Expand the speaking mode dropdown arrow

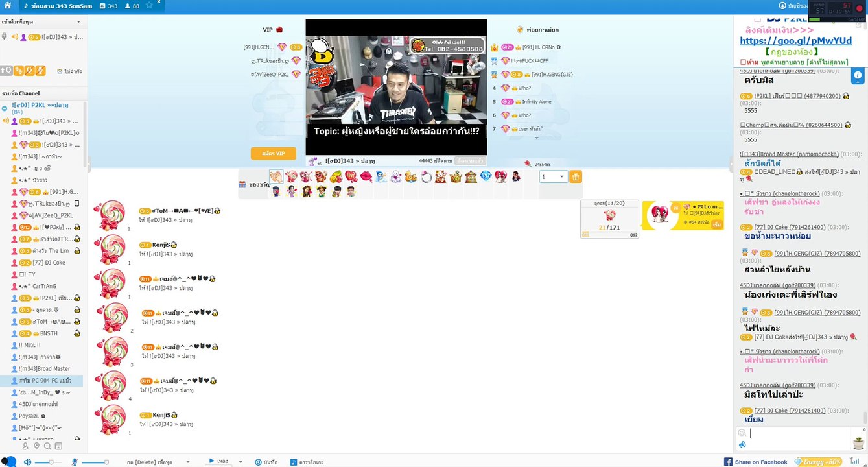pyautogui.click(x=79, y=21)
